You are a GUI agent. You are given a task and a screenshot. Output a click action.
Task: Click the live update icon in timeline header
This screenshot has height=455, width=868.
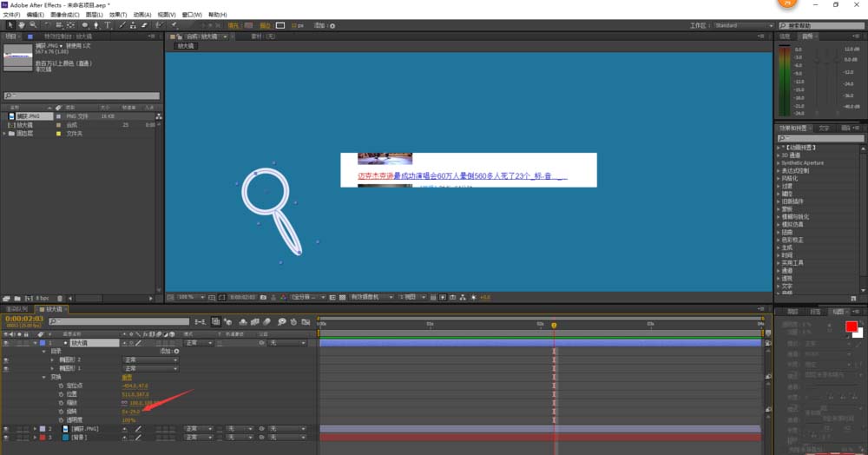[x=216, y=321]
